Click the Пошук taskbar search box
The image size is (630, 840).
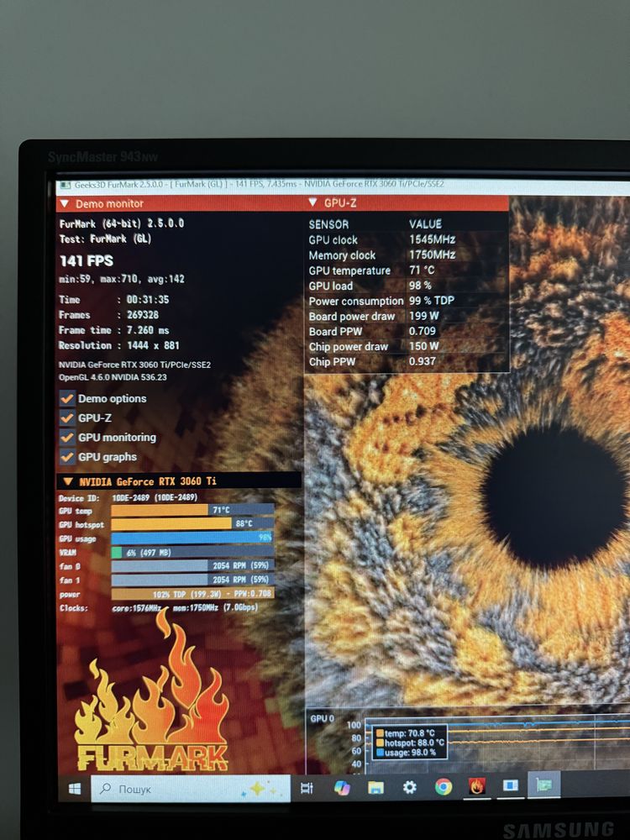point(191,789)
